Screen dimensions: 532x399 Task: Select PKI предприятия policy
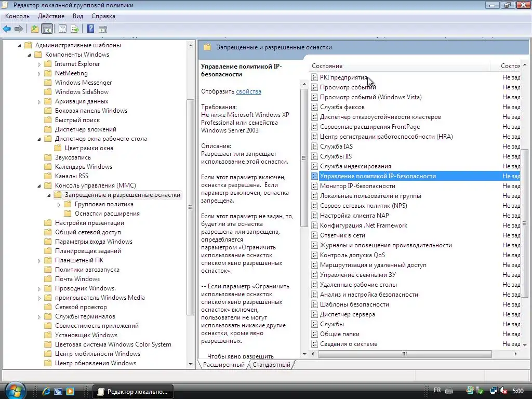[344, 77]
